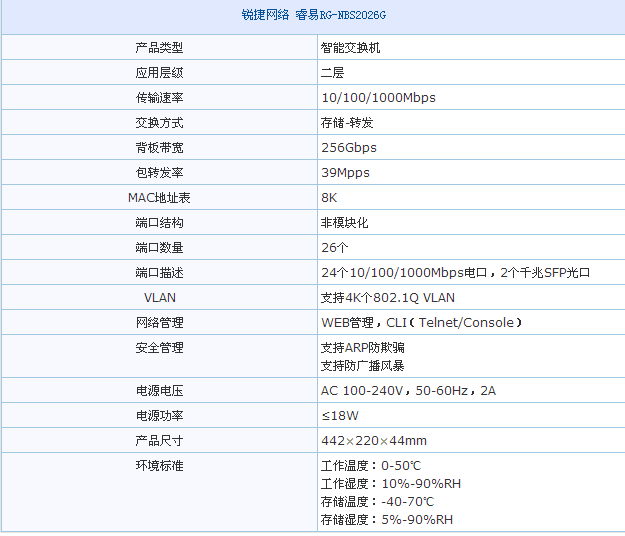This screenshot has width=625, height=536.
Task: Select the 包转发率 label cell
Action: [159, 173]
